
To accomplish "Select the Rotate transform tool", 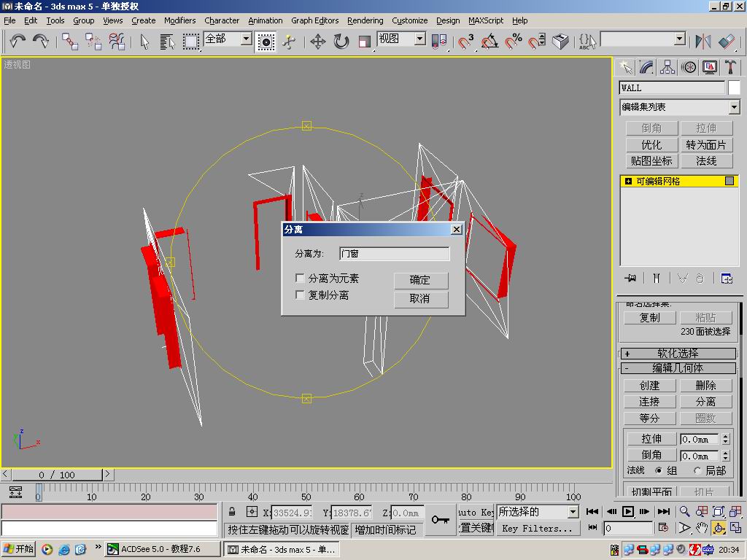I will pos(341,42).
